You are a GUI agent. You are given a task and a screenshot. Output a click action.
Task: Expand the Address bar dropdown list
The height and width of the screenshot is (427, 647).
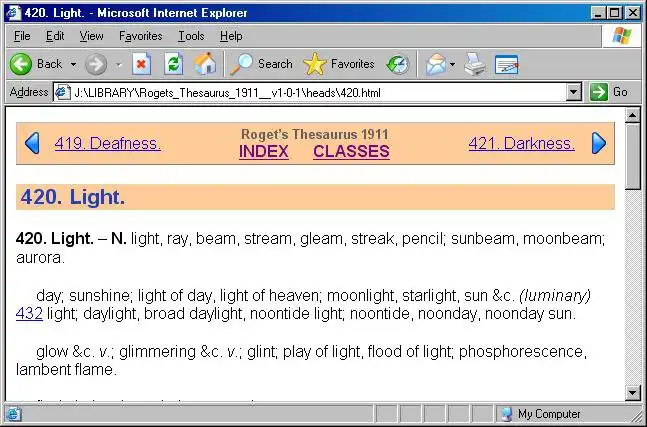click(x=574, y=92)
